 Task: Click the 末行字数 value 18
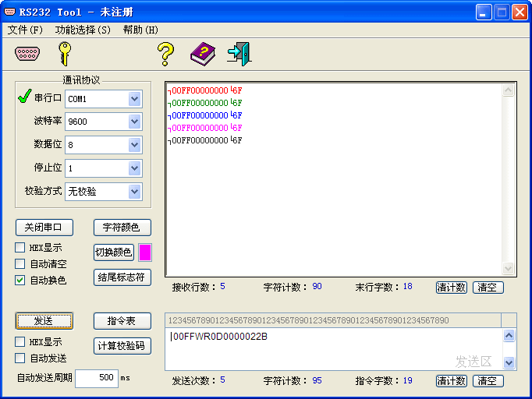407,287
